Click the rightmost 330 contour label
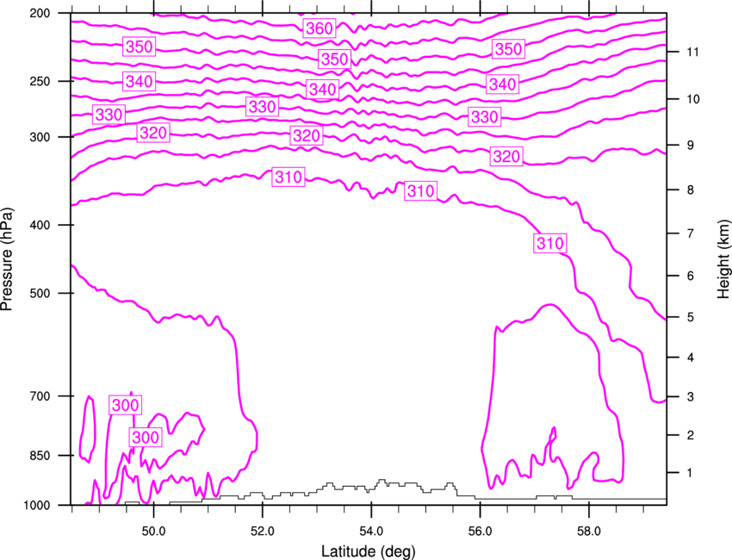The image size is (732, 560). (485, 117)
